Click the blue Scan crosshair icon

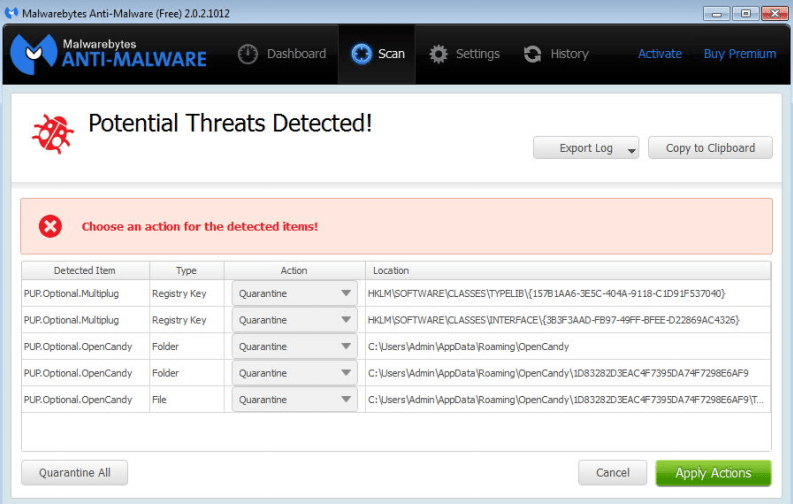362,54
